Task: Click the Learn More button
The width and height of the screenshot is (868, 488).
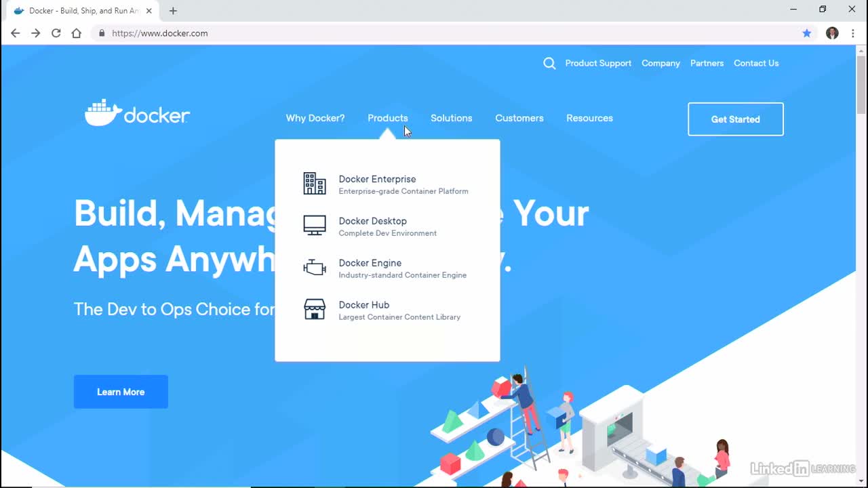Action: click(x=121, y=392)
